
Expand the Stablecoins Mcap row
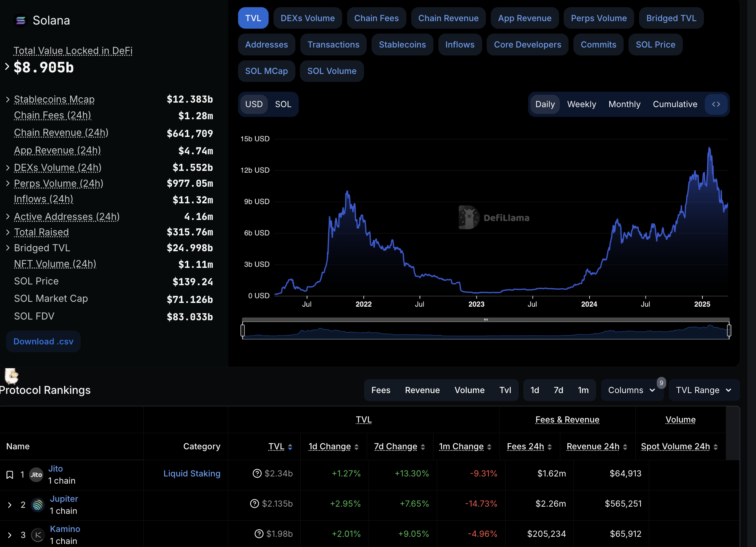click(8, 100)
